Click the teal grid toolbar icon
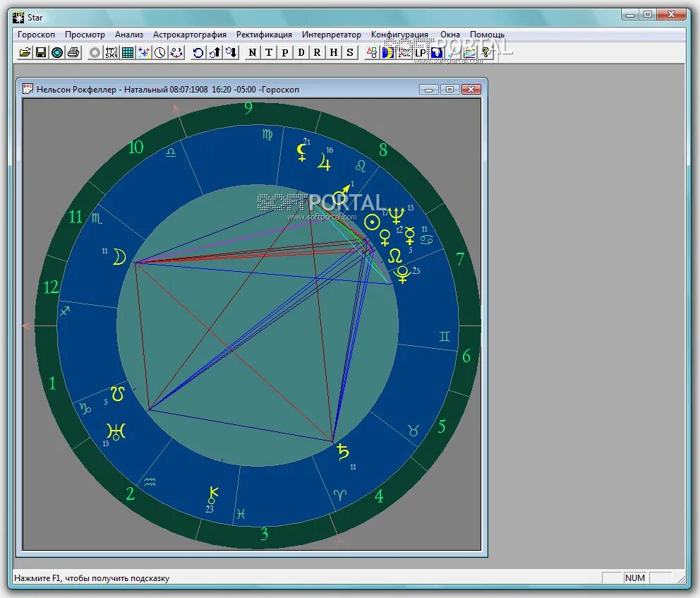The height and width of the screenshot is (598, 700). (x=128, y=53)
